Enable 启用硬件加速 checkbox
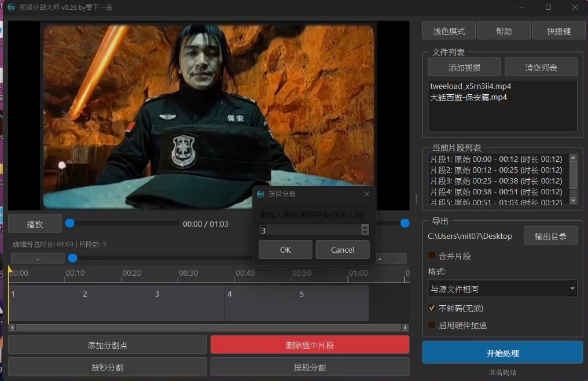Viewport: 588px width, 381px height. pyautogui.click(x=432, y=325)
